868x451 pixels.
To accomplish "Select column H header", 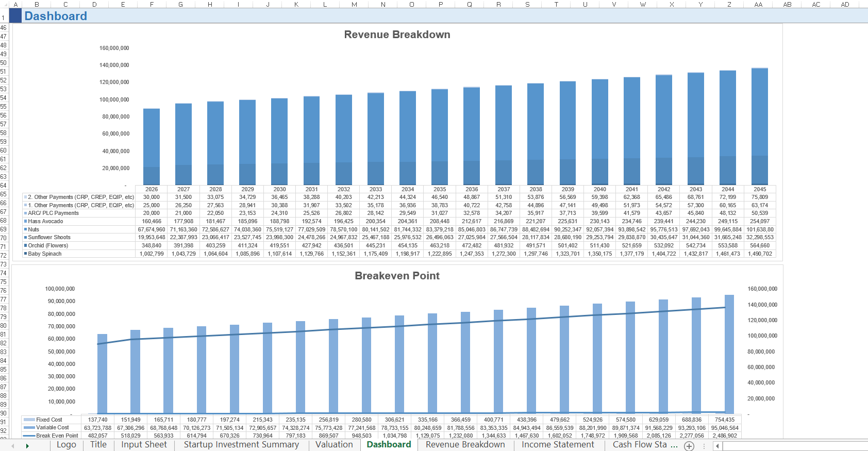I will pyautogui.click(x=210, y=4).
